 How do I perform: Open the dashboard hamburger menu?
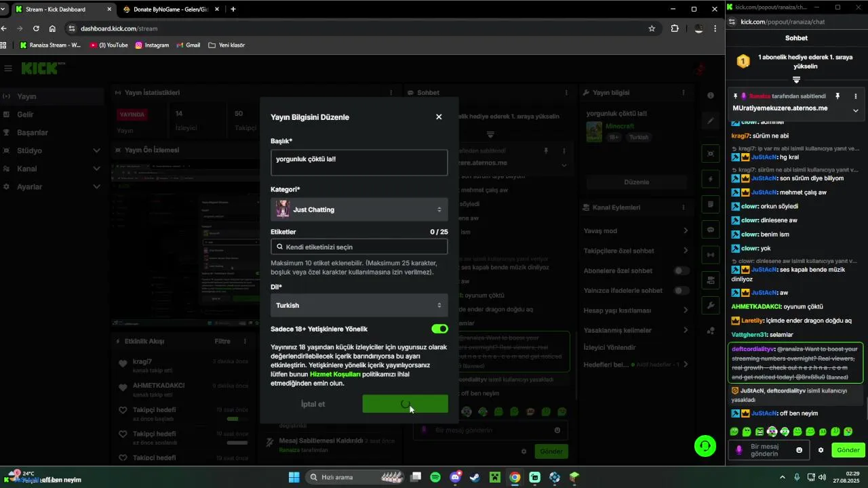(8, 68)
